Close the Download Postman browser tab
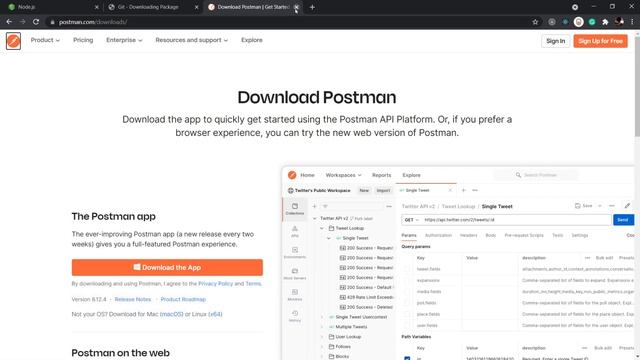This screenshot has height=360, width=640. coord(296,7)
